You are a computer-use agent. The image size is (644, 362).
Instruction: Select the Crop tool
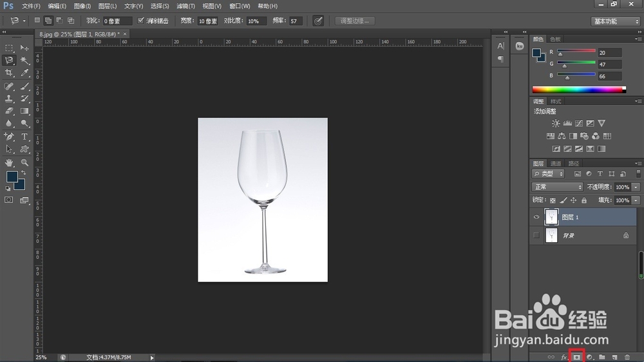click(x=8, y=73)
